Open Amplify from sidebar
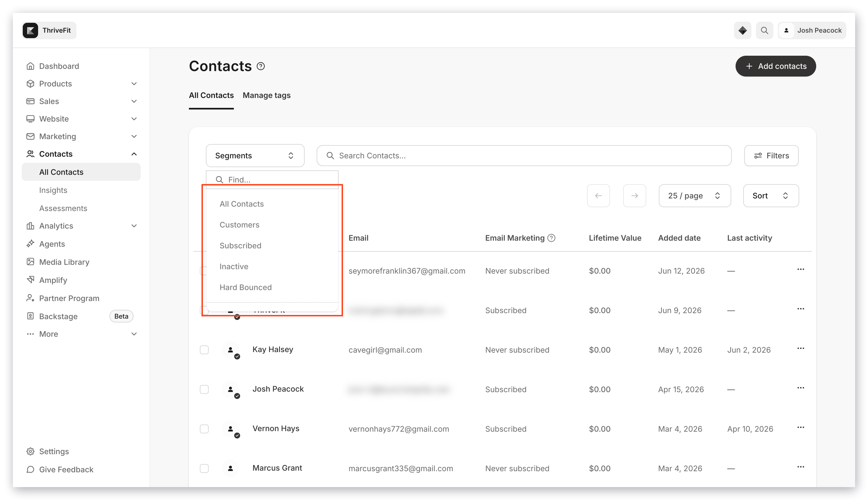 tap(53, 280)
